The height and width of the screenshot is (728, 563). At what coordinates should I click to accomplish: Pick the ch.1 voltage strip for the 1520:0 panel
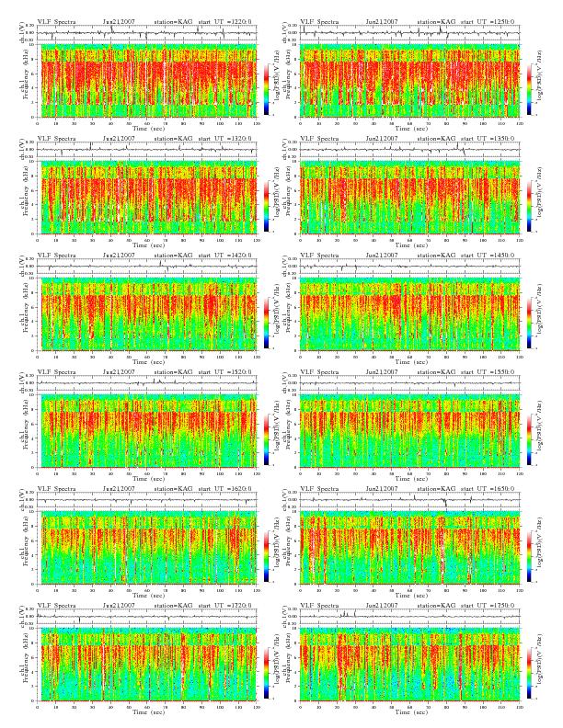point(147,383)
